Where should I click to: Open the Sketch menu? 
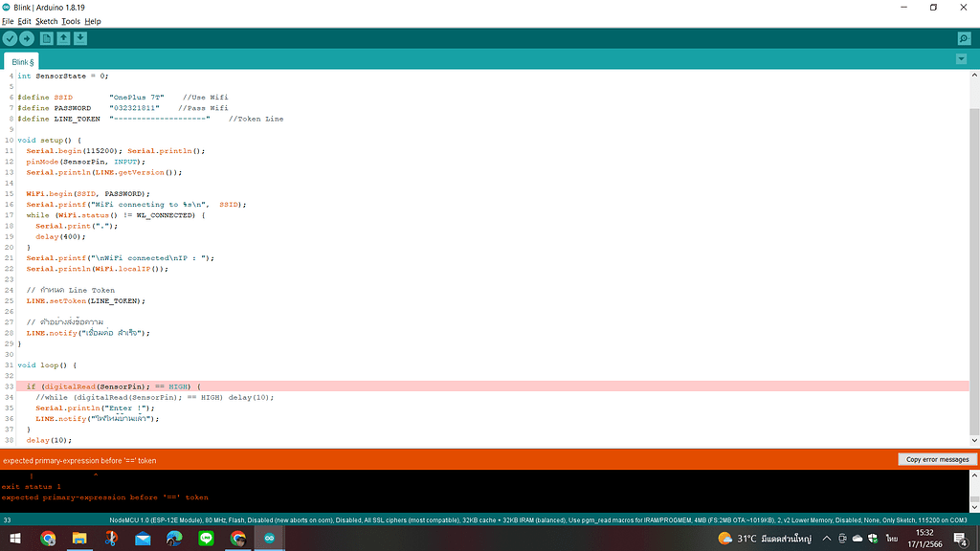[x=46, y=21]
